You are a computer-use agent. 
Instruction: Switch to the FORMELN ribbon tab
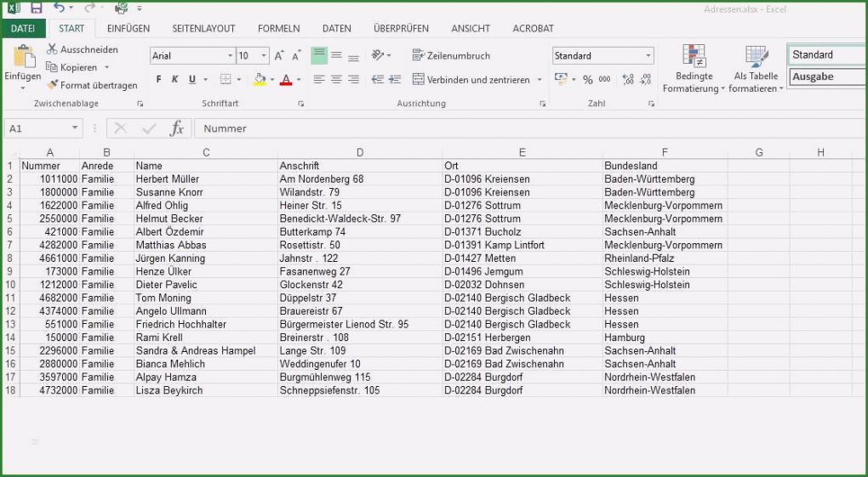[x=278, y=28]
